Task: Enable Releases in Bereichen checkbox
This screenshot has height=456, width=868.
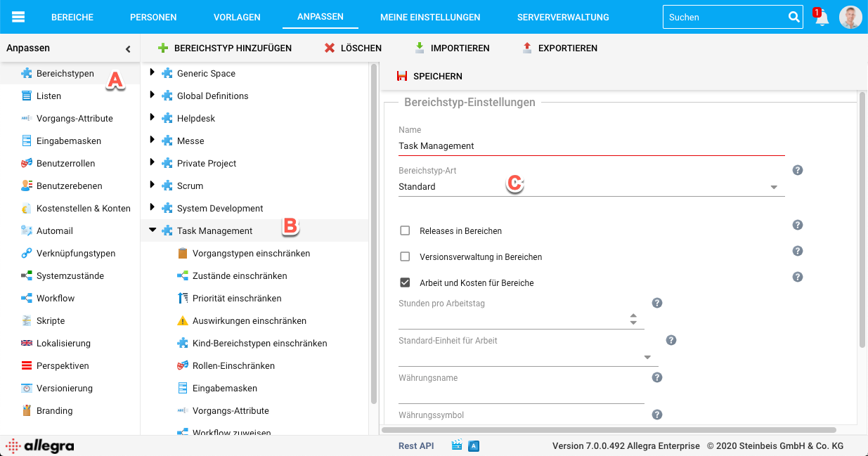Action: [x=405, y=230]
